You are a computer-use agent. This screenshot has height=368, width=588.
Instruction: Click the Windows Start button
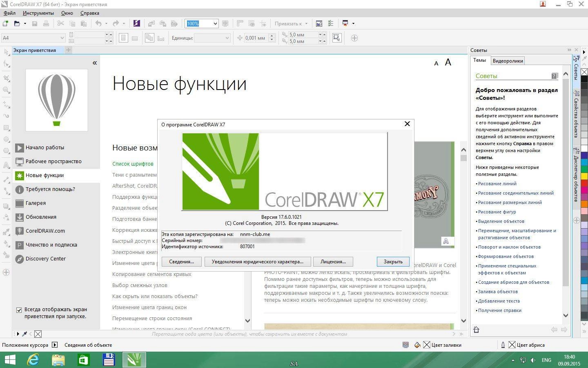(9, 360)
